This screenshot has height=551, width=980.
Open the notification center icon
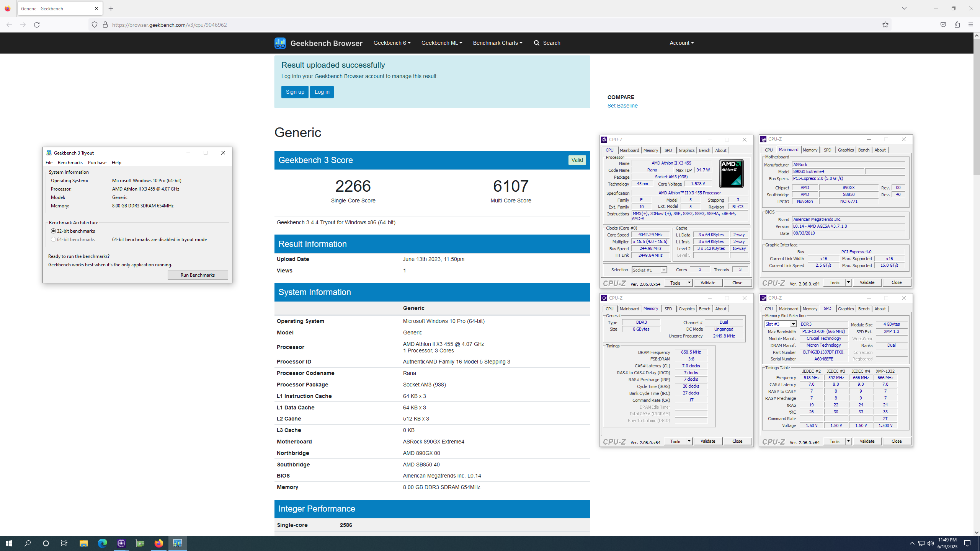[967, 543]
